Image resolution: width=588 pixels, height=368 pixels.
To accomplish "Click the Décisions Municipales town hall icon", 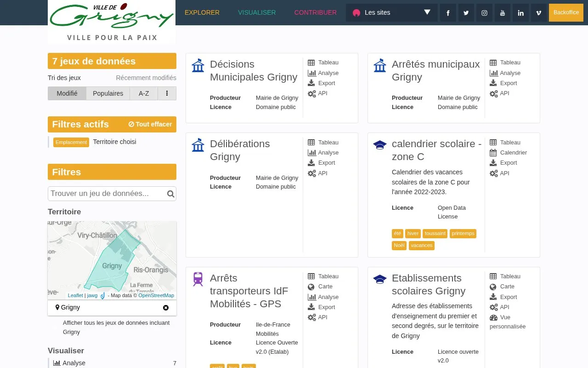I will pos(198,66).
